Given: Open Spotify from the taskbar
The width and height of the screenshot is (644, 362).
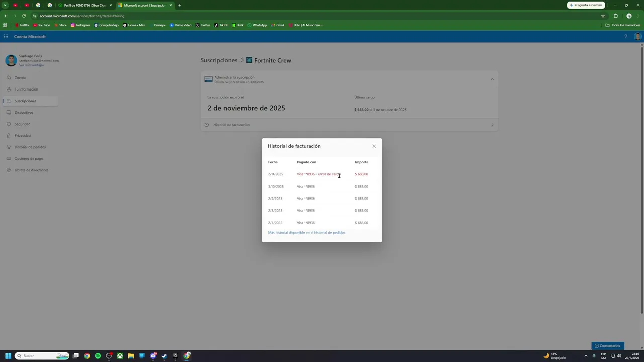Looking at the screenshot, I should point(98,356).
